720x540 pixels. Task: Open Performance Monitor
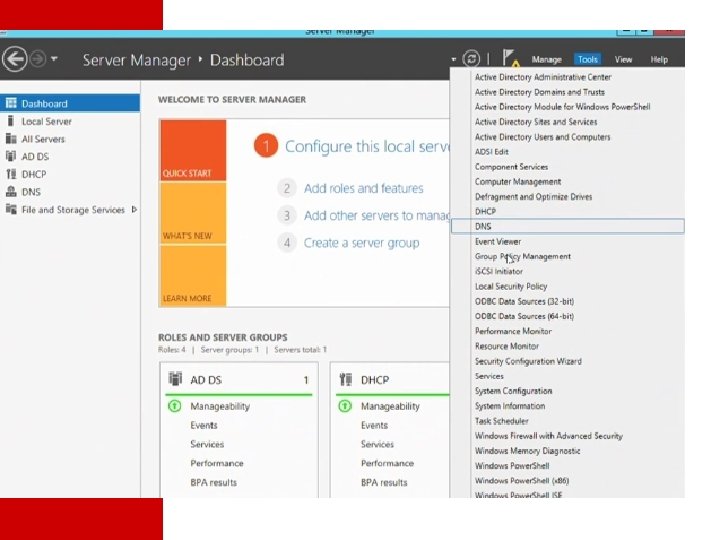[513, 331]
